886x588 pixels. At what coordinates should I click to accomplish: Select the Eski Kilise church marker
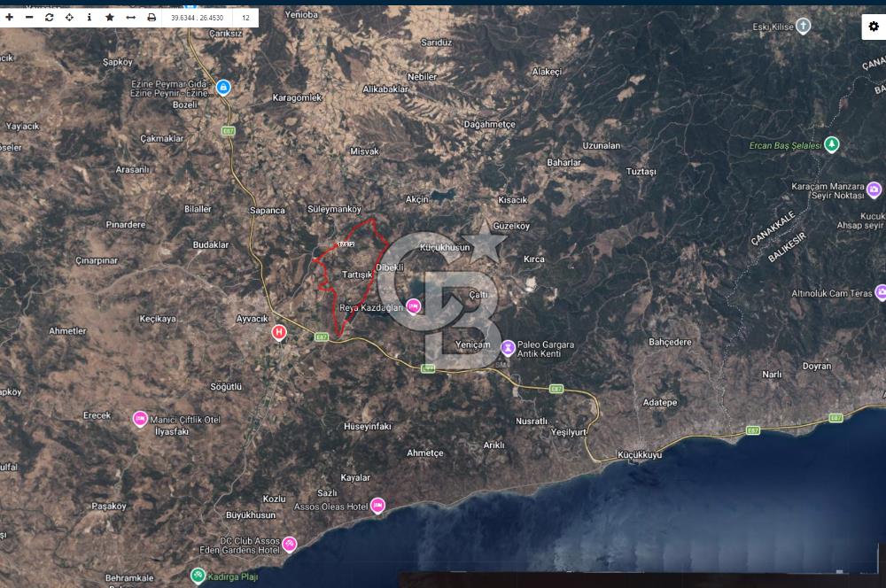pyautogui.click(x=803, y=26)
